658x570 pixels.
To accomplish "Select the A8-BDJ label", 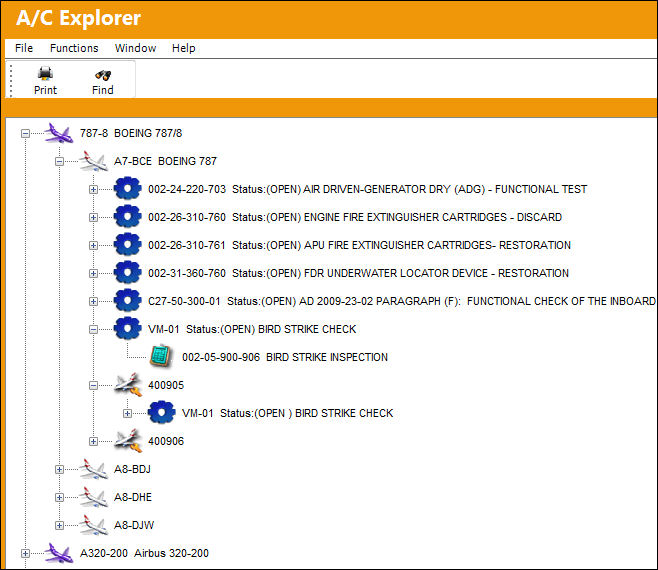I will (x=132, y=469).
